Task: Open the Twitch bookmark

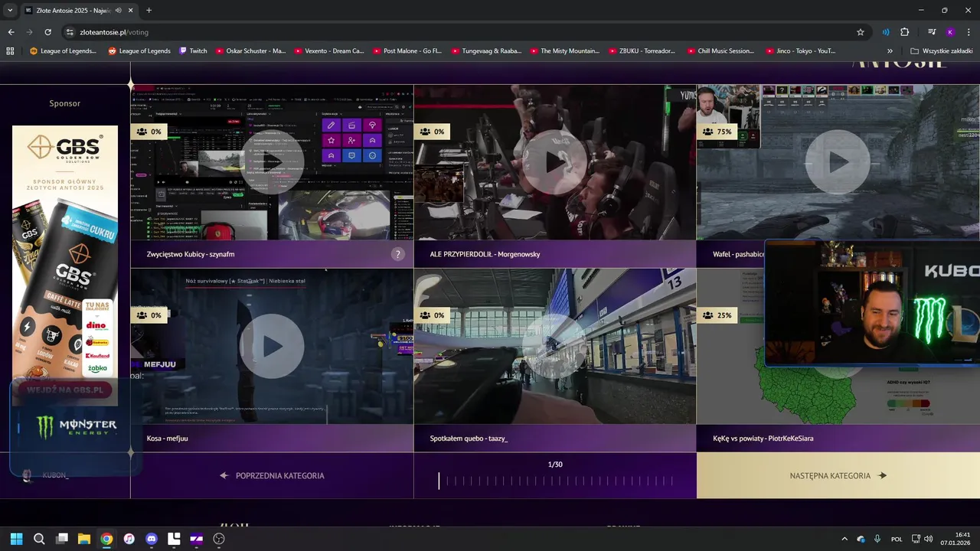Action: 193,51
